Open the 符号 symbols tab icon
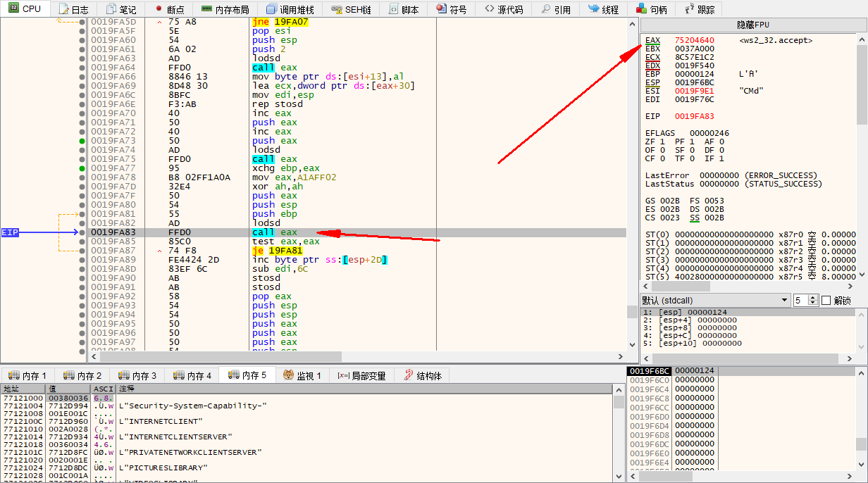868x483 pixels. tap(441, 9)
